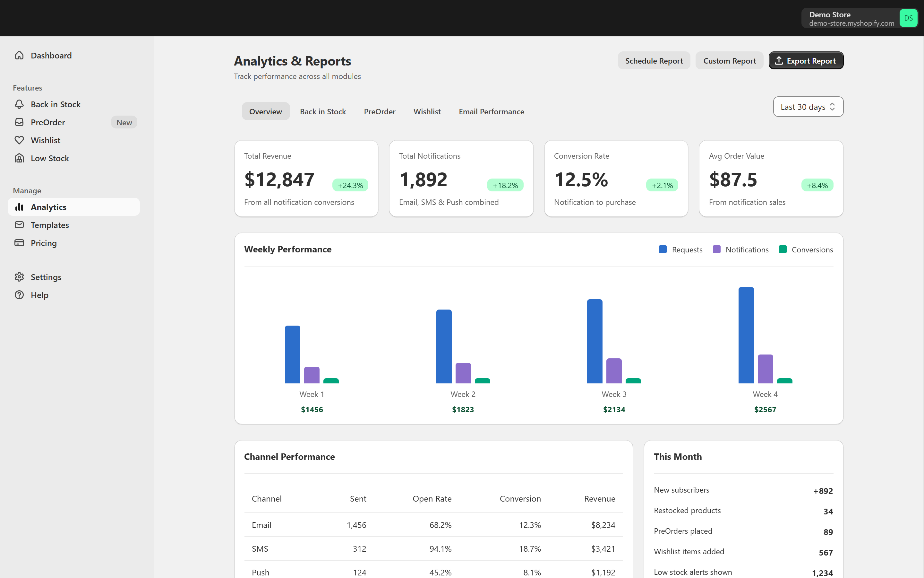
Task: Click the $87.5 avg order value
Action: (x=733, y=180)
